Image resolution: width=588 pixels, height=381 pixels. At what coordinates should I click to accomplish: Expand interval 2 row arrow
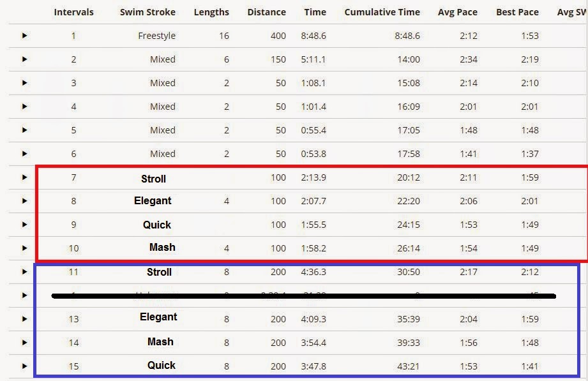[x=24, y=59]
